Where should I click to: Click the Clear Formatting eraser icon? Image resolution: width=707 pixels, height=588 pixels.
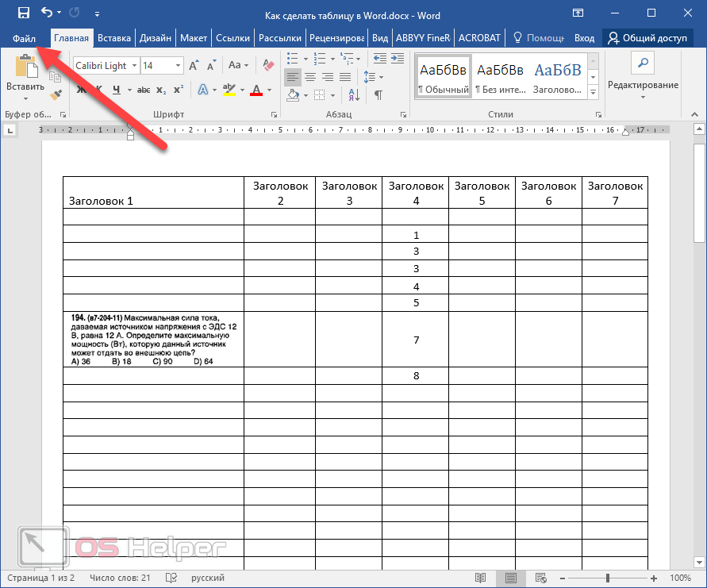pos(267,65)
